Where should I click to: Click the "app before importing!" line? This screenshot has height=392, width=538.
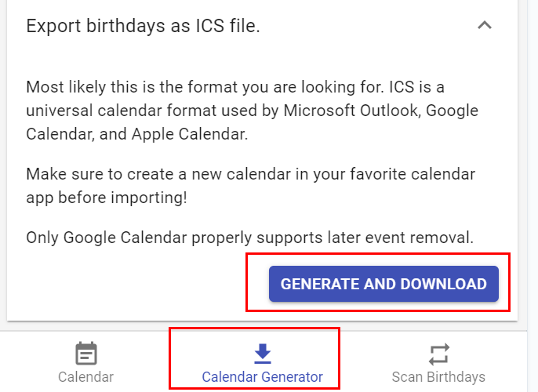click(107, 198)
